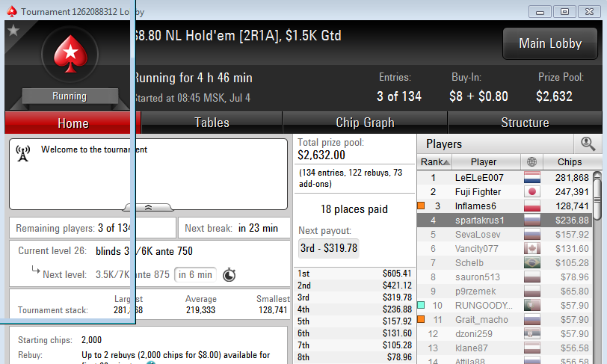Screen dimensions: 607x364
Task: Click the globe country column header
Action: point(532,162)
